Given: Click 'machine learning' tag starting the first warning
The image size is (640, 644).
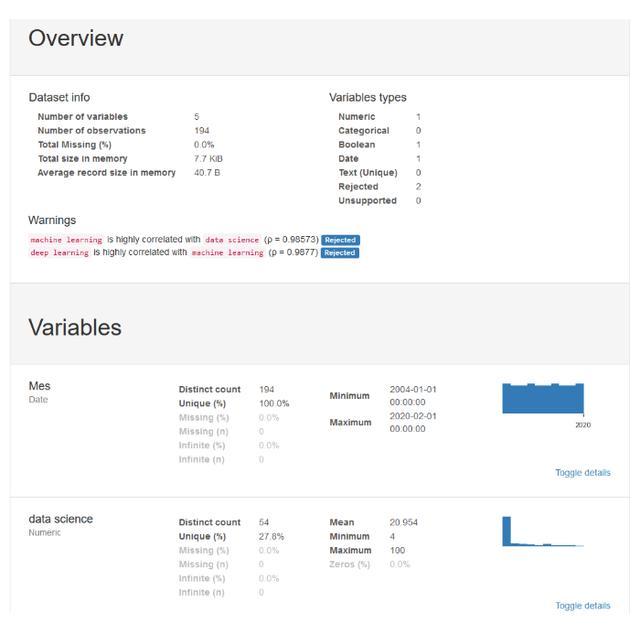Looking at the screenshot, I should pos(66,240).
